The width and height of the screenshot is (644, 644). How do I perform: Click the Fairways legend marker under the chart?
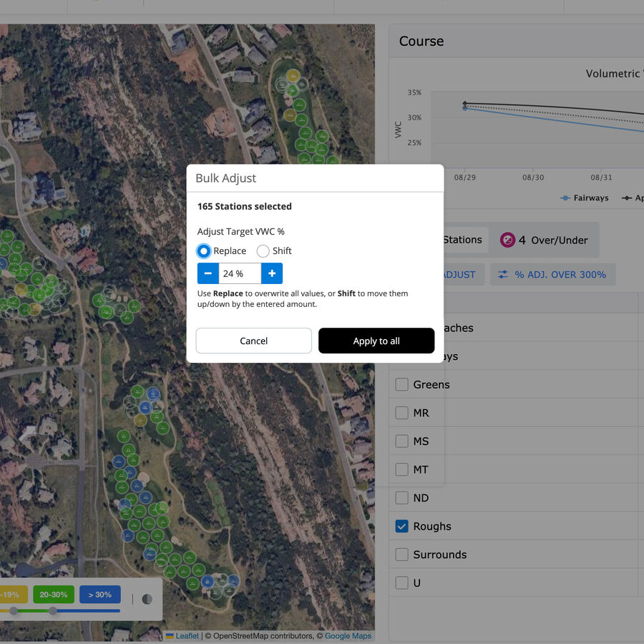565,197
